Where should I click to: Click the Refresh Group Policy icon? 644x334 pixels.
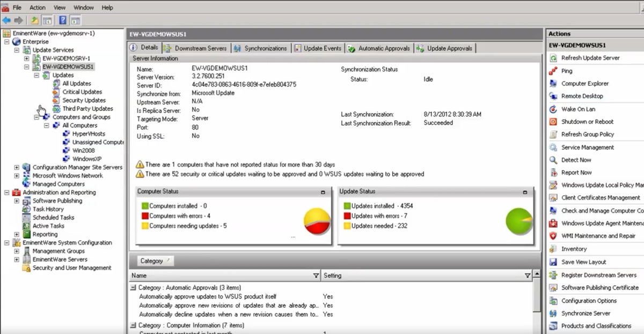tap(553, 135)
